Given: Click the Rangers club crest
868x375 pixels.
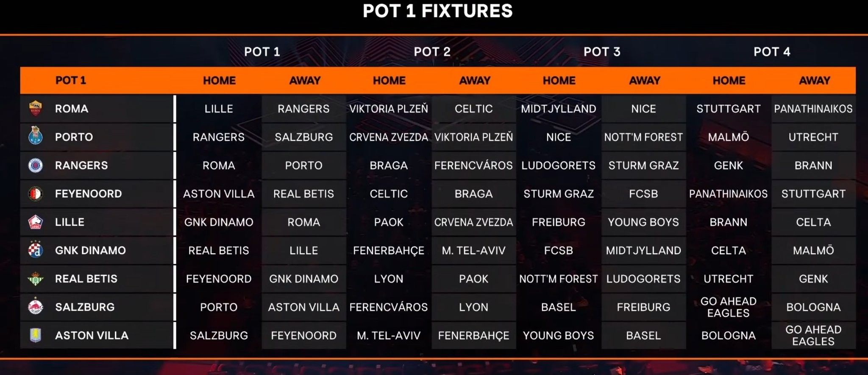Looking at the screenshot, I should tap(35, 165).
